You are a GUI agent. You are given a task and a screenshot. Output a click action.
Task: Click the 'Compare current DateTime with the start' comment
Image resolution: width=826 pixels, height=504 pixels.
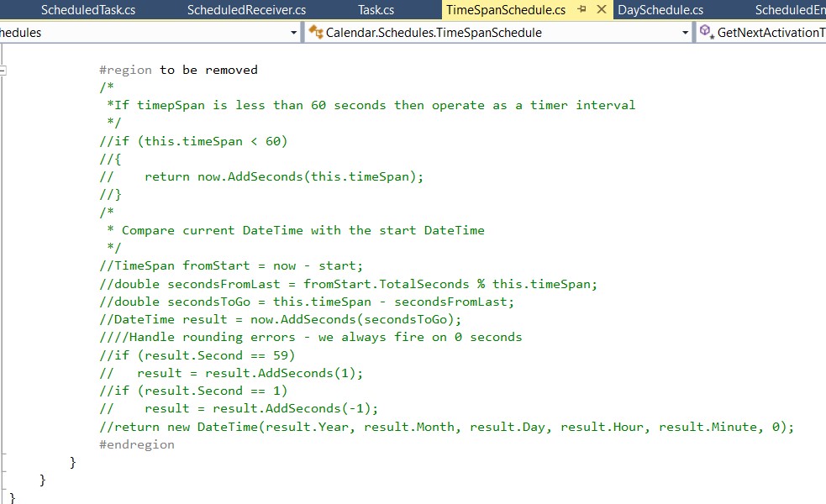[x=296, y=230]
